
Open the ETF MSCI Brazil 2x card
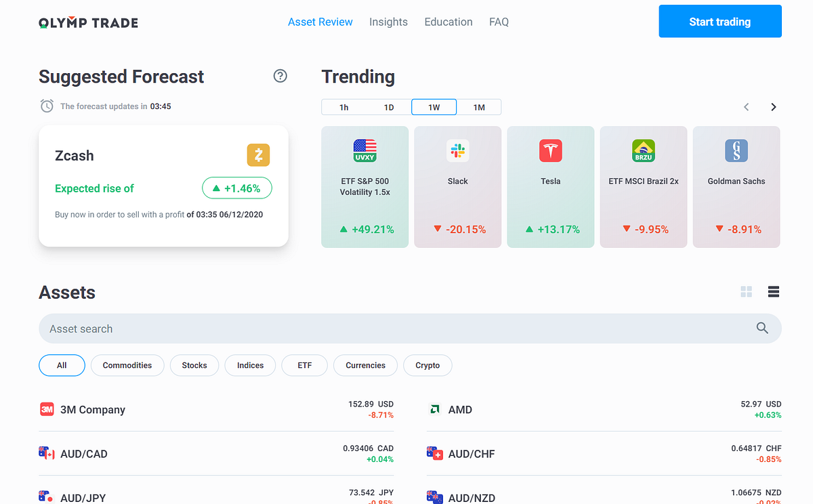(644, 187)
